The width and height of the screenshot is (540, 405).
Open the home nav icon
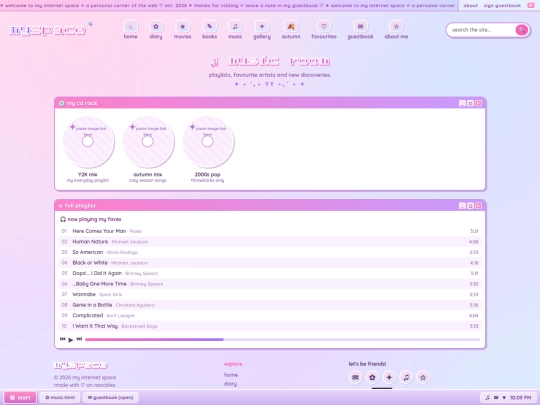point(131,27)
